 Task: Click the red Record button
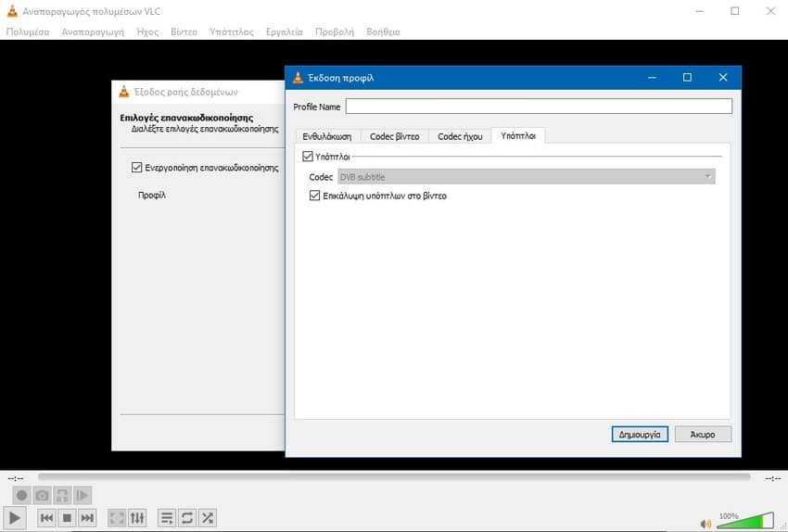click(21, 495)
